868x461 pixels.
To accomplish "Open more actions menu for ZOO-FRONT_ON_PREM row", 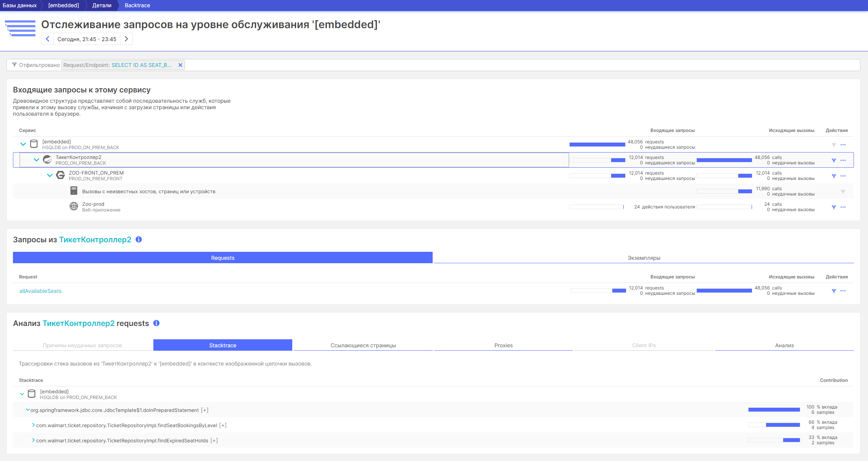I will (x=843, y=176).
